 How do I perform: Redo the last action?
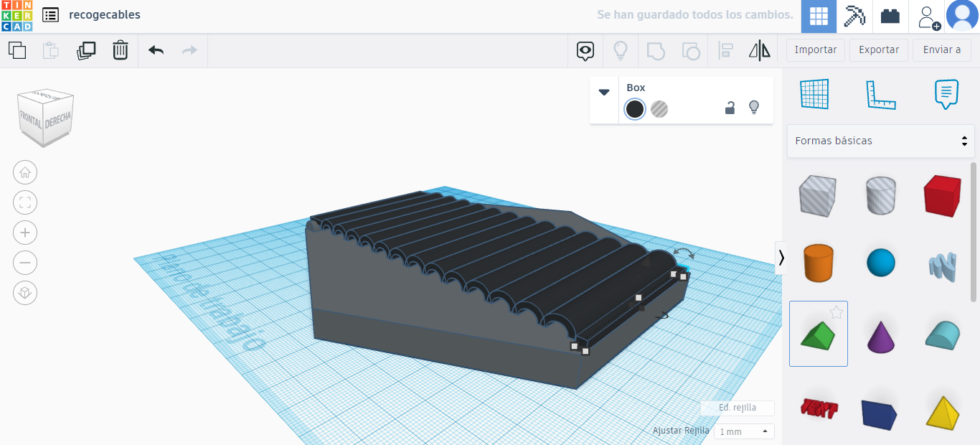[190, 50]
